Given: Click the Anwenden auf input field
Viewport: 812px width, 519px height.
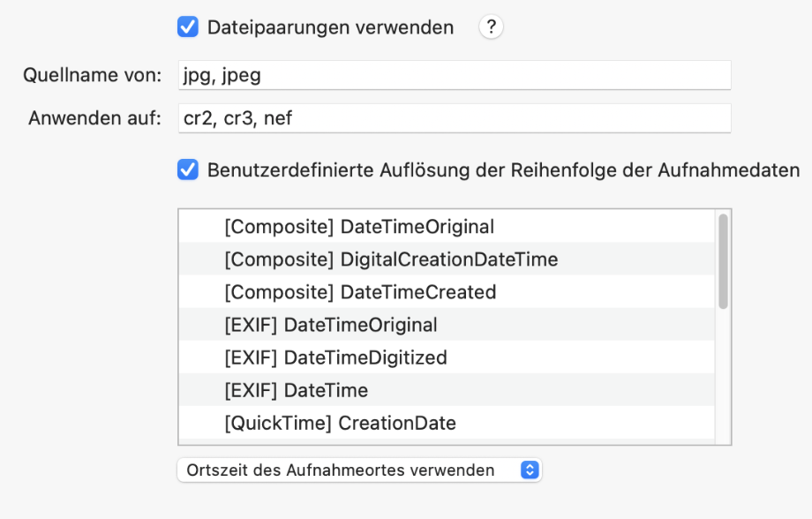Looking at the screenshot, I should coord(455,118).
